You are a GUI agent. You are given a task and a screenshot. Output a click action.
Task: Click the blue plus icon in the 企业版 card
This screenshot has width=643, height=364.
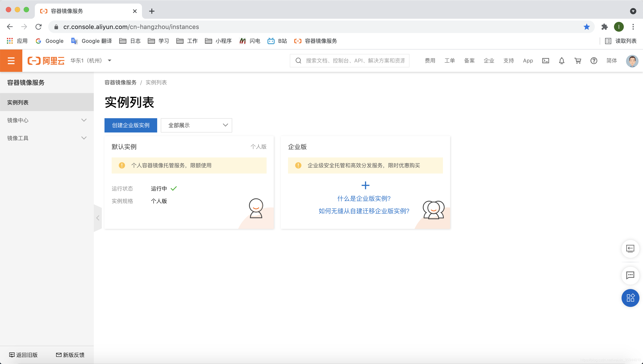click(x=365, y=185)
